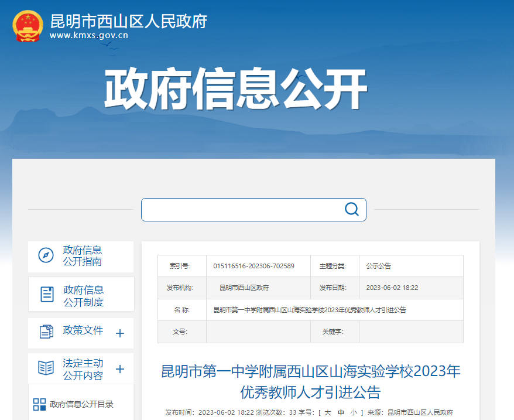Open 政府信息公开指南 sidebar item

[82, 256]
